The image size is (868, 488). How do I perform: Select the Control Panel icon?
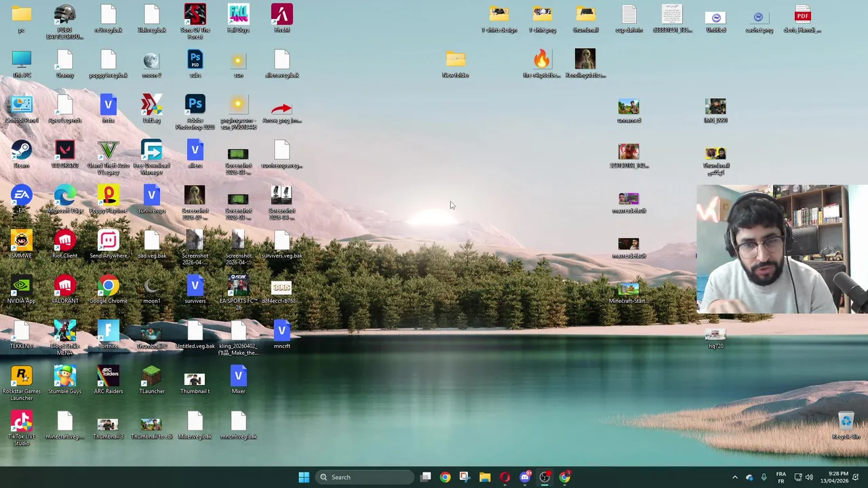pos(21,109)
